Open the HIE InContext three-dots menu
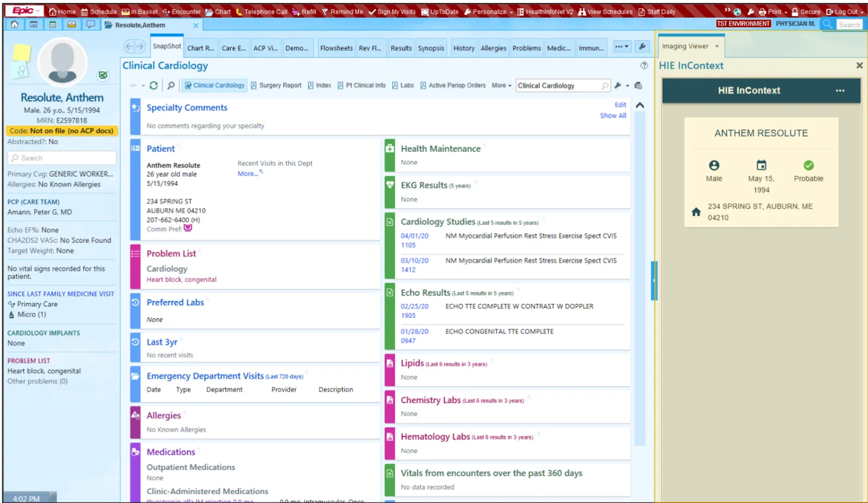The height and width of the screenshot is (503, 868). 840,91
